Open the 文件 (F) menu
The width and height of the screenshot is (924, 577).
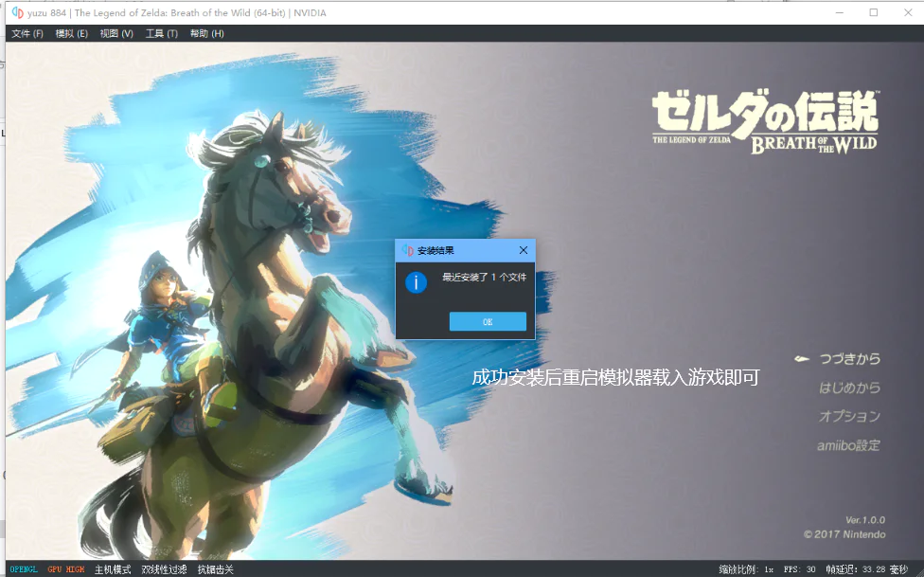pos(27,33)
